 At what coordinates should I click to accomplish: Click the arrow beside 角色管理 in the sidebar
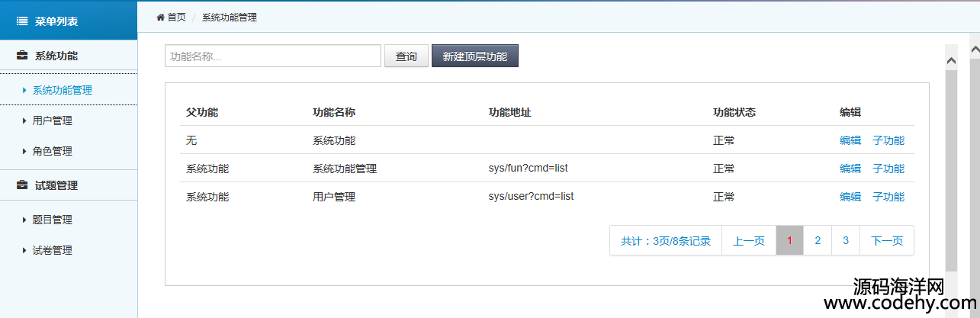[25, 151]
